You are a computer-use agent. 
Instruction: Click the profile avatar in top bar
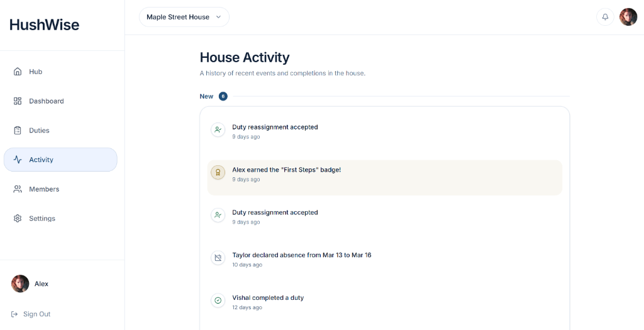[628, 17]
